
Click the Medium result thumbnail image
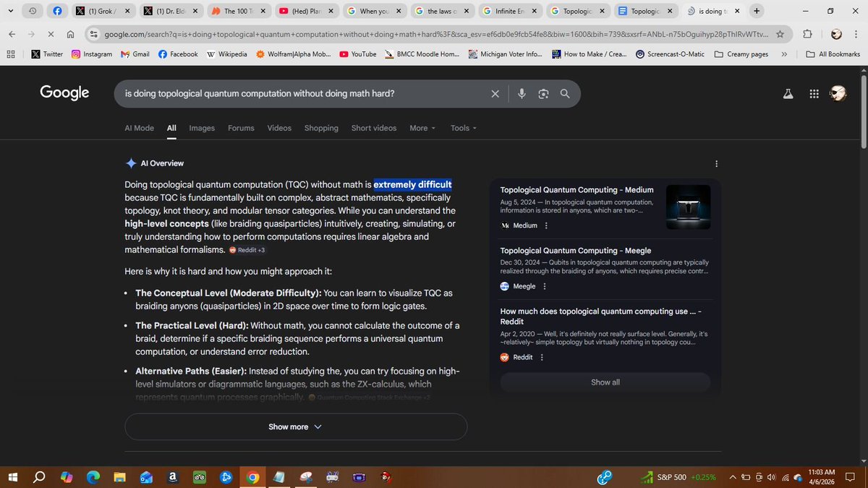click(688, 207)
